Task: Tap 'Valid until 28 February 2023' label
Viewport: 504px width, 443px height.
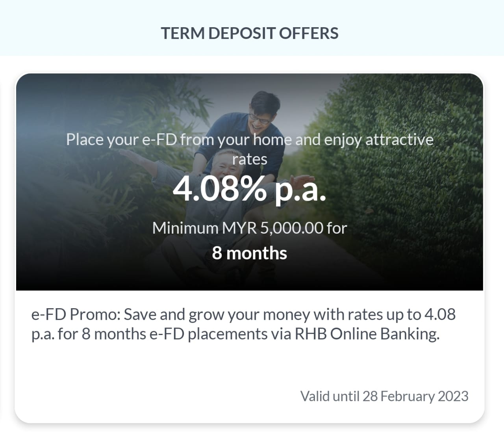Action: 384,396
